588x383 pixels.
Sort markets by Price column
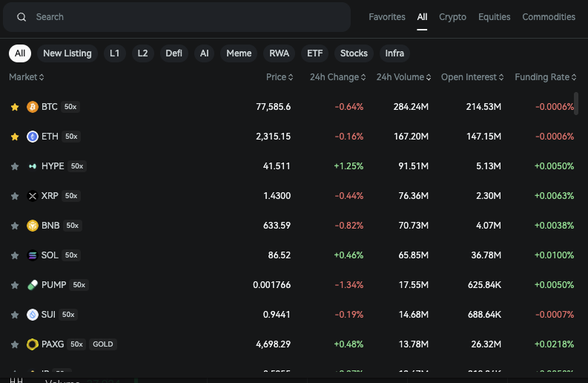(280, 77)
